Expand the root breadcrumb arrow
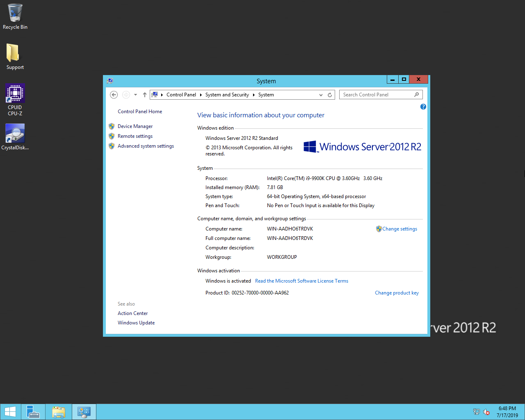525x420 pixels. 162,95
